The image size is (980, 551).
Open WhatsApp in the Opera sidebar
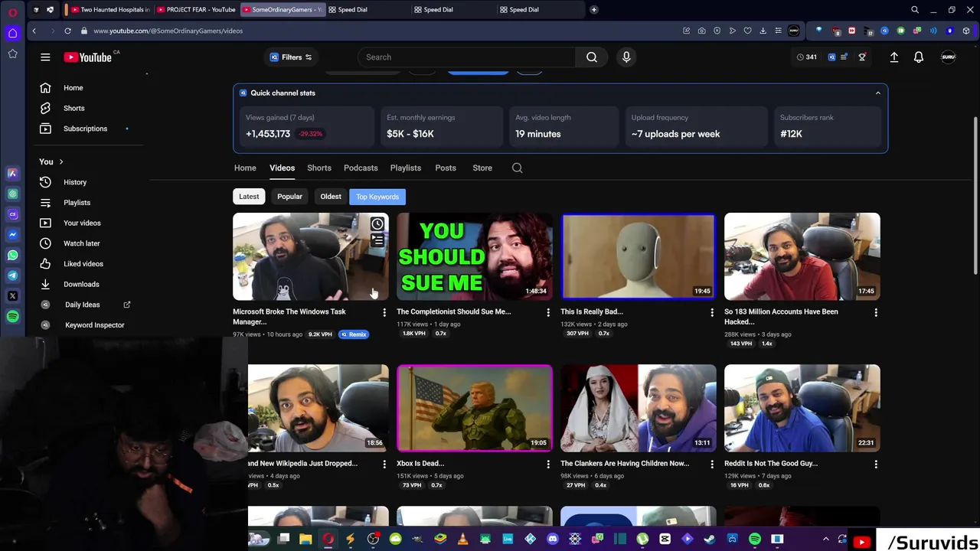[12, 255]
